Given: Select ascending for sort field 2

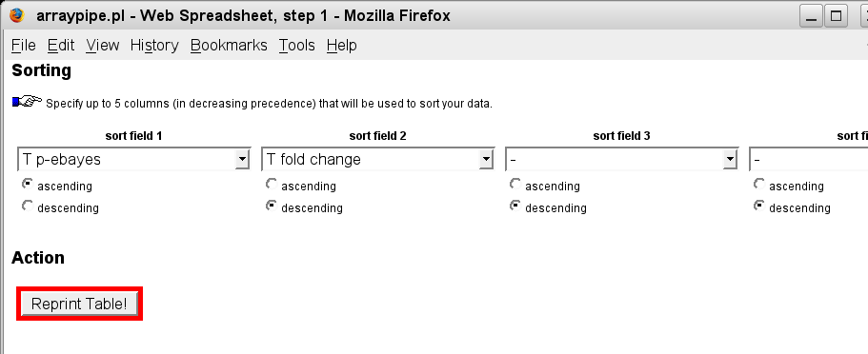Looking at the screenshot, I should [272, 184].
